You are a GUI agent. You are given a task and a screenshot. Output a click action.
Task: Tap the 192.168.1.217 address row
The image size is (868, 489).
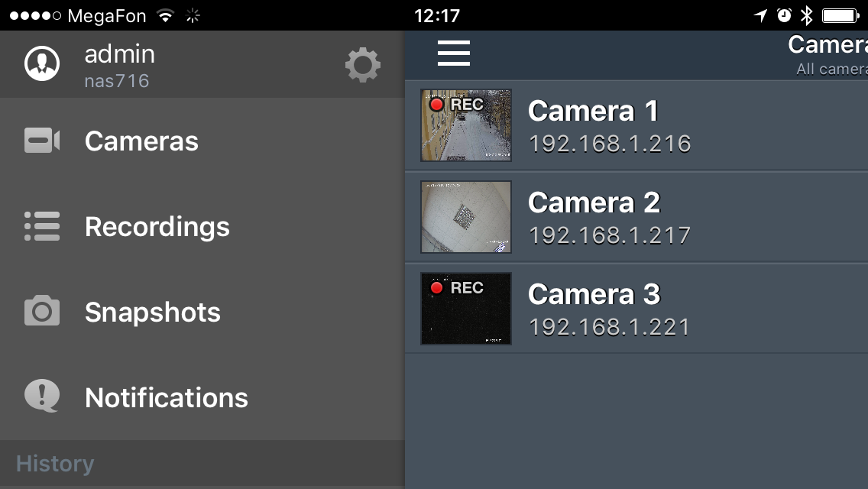pos(609,235)
